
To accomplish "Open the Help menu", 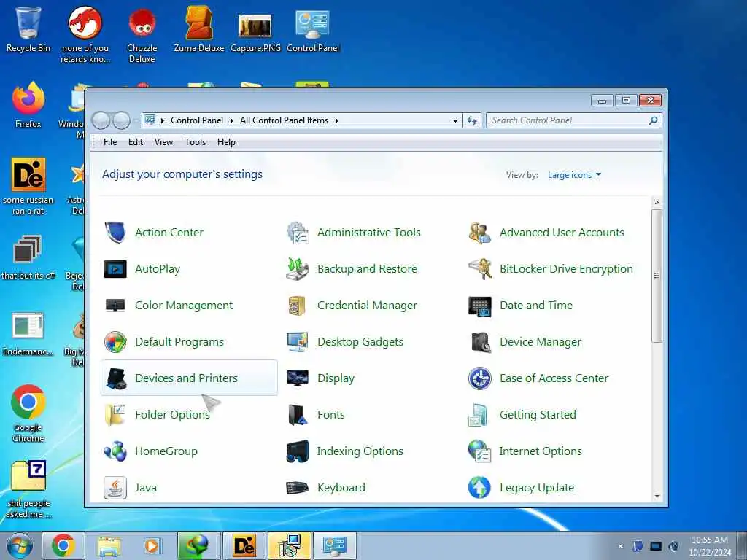I will tap(226, 142).
